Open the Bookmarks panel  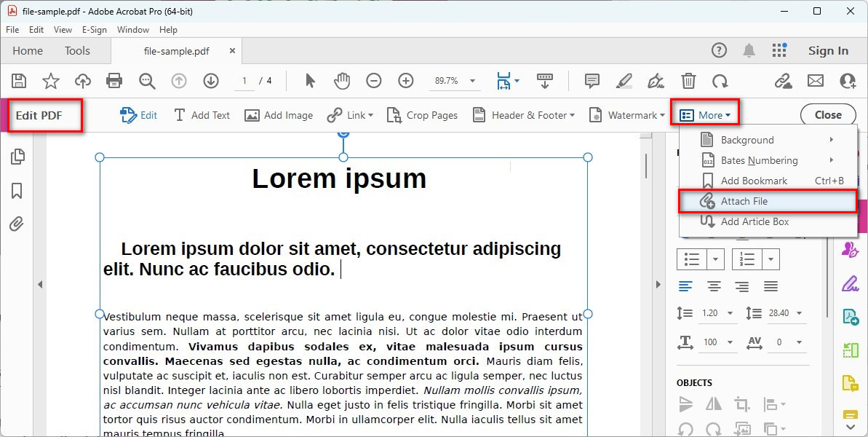click(17, 190)
